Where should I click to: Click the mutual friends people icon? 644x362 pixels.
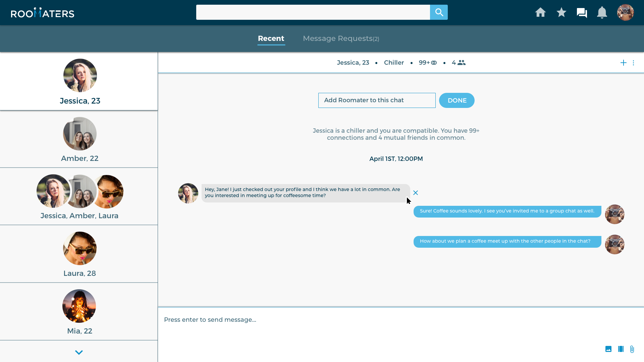point(461,62)
